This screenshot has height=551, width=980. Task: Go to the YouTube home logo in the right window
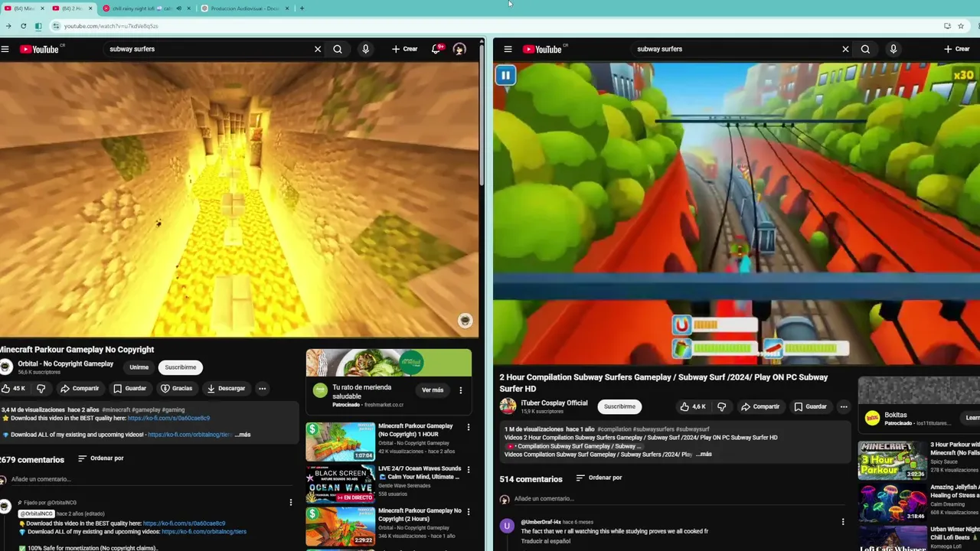point(542,49)
